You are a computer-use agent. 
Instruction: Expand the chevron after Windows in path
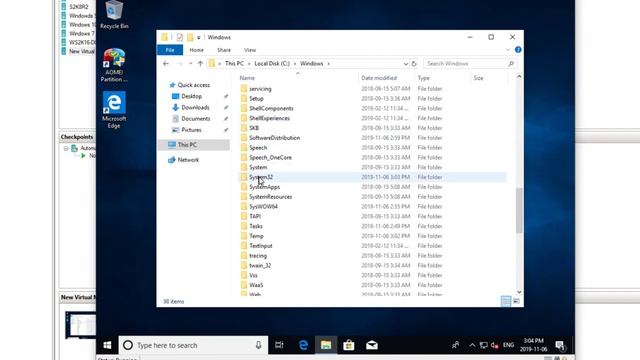(329, 64)
